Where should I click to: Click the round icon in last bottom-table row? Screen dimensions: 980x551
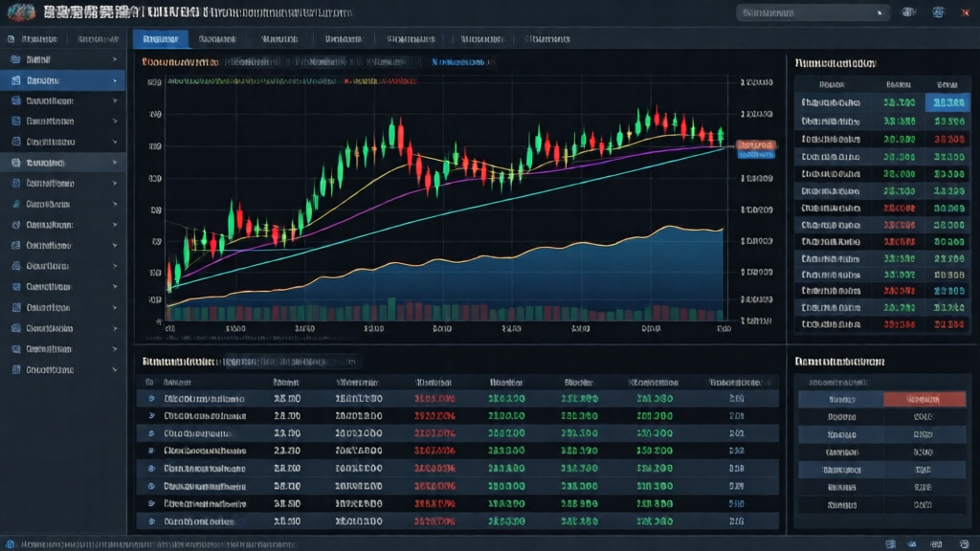coord(149,522)
